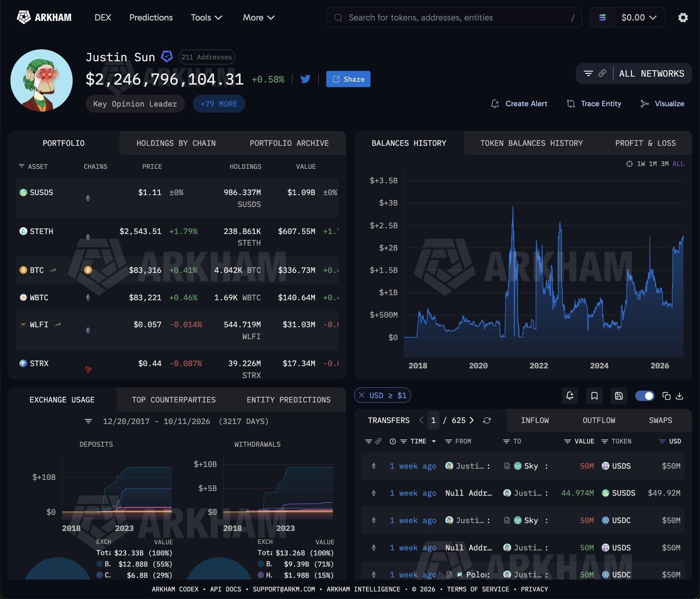Image resolution: width=700 pixels, height=599 pixels.
Task: Open the Token Balances History tab
Action: point(531,143)
